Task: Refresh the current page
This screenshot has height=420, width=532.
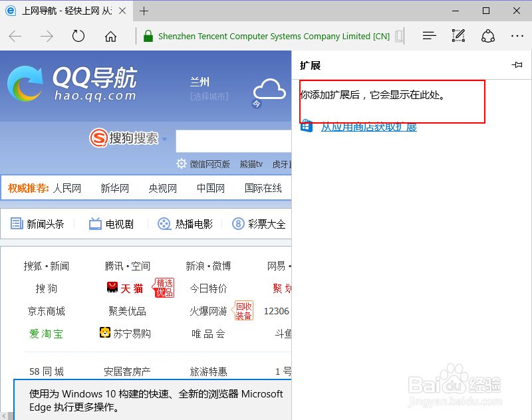Action: (x=78, y=36)
